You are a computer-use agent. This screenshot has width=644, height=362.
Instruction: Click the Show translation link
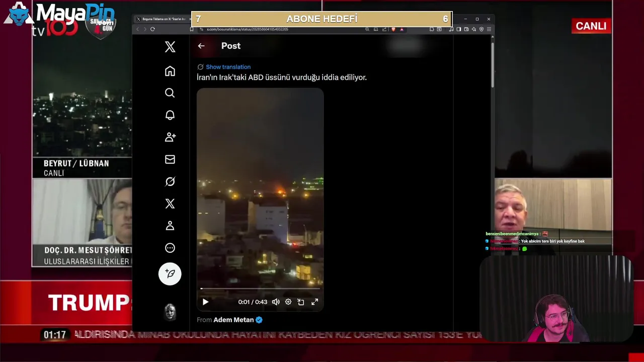point(228,67)
